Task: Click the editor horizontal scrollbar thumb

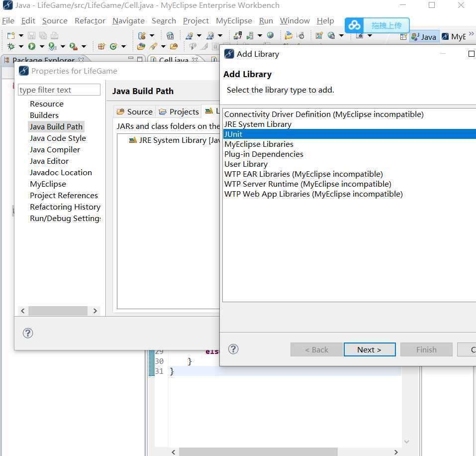Action: (x=258, y=452)
